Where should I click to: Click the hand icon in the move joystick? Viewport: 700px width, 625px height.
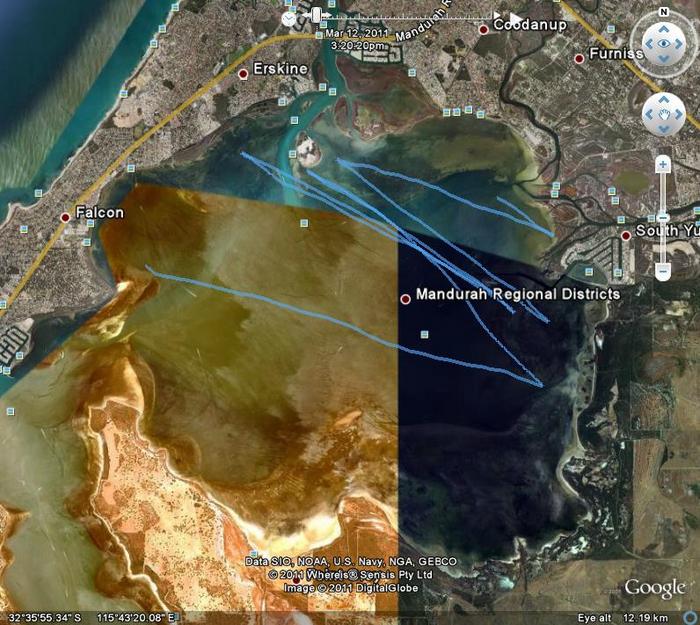pos(663,114)
